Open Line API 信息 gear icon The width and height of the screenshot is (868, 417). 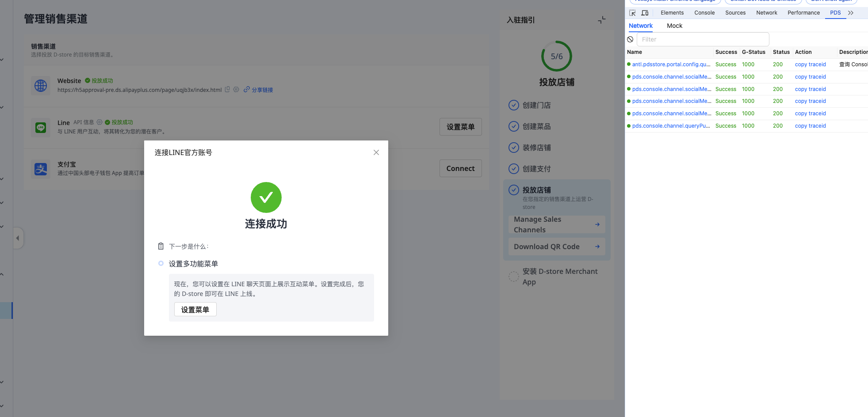99,122
